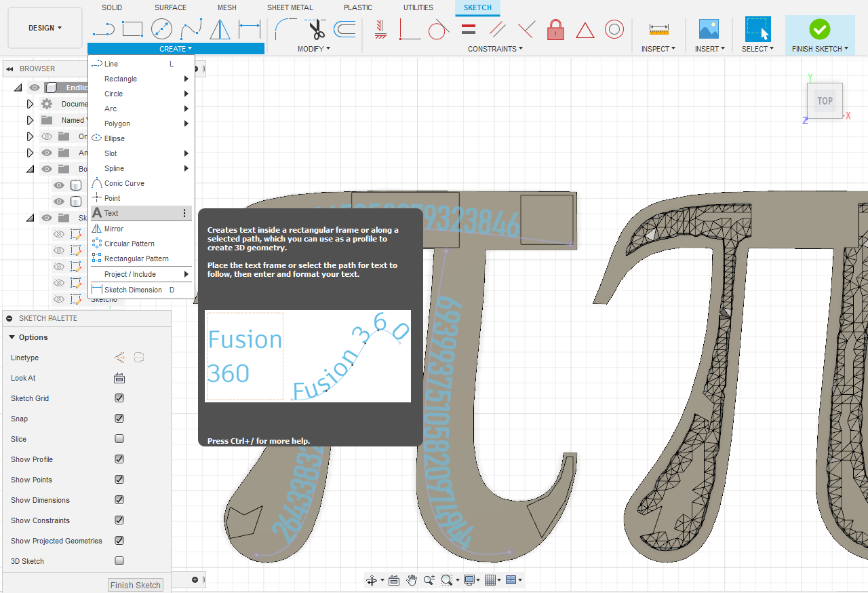Screen dimensions: 868x593
Task: Select the 2-Point Rectangle sketch tool
Action: [x=132, y=28]
